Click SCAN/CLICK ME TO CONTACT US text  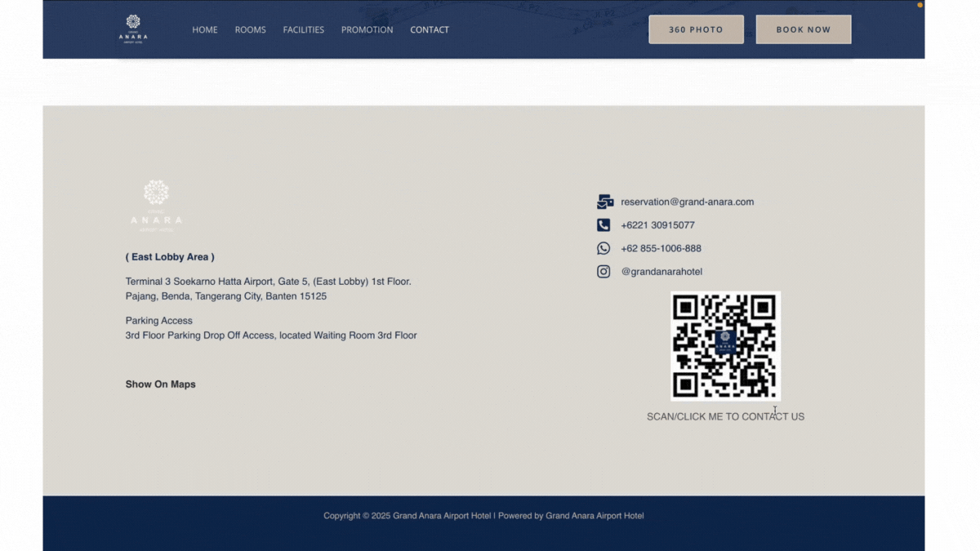point(725,416)
